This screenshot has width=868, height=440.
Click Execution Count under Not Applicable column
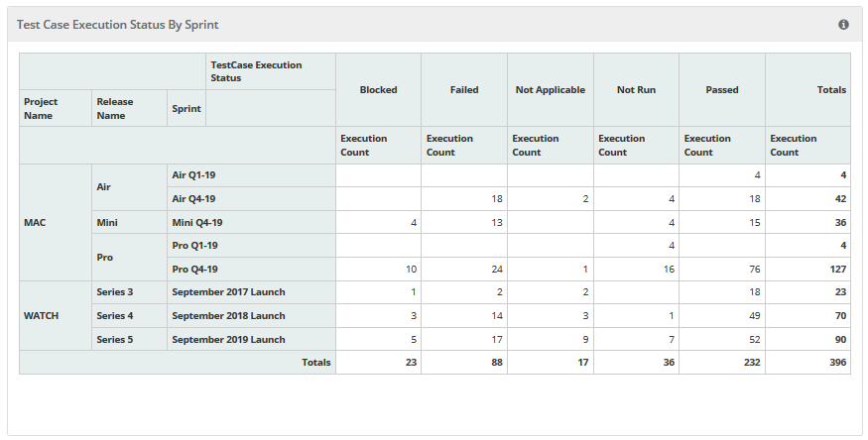point(551,145)
